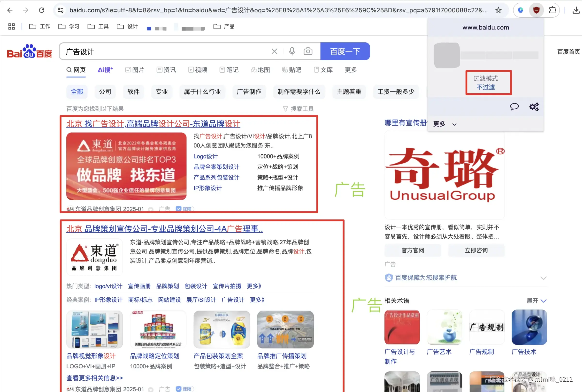
Task: Click the speech bubble feedback icon
Action: tap(514, 107)
